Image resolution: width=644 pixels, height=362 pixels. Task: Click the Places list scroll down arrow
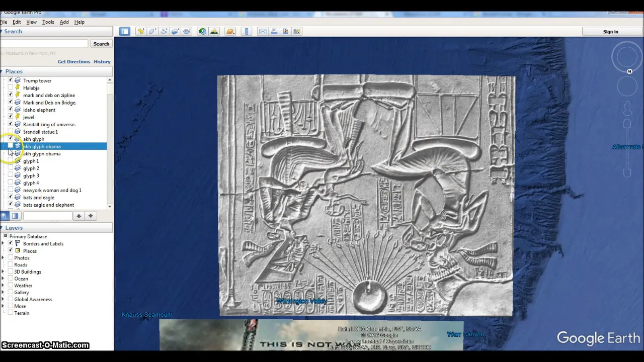[110, 206]
